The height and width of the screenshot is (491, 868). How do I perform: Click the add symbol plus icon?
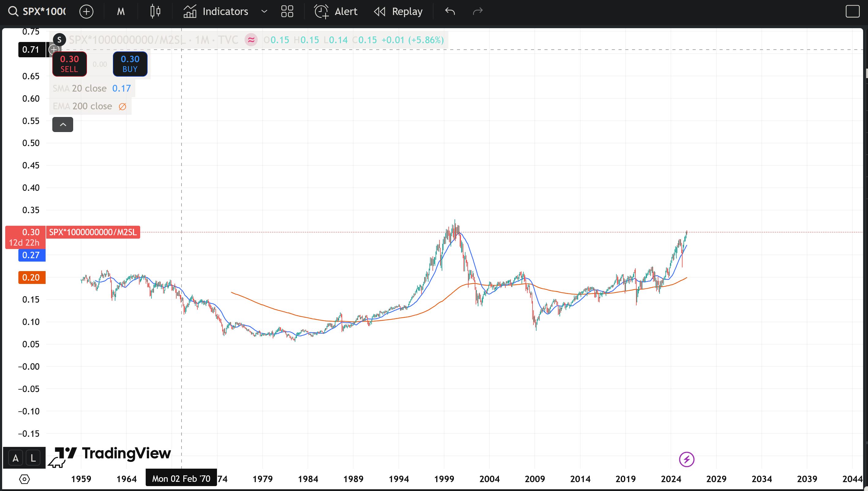(86, 11)
